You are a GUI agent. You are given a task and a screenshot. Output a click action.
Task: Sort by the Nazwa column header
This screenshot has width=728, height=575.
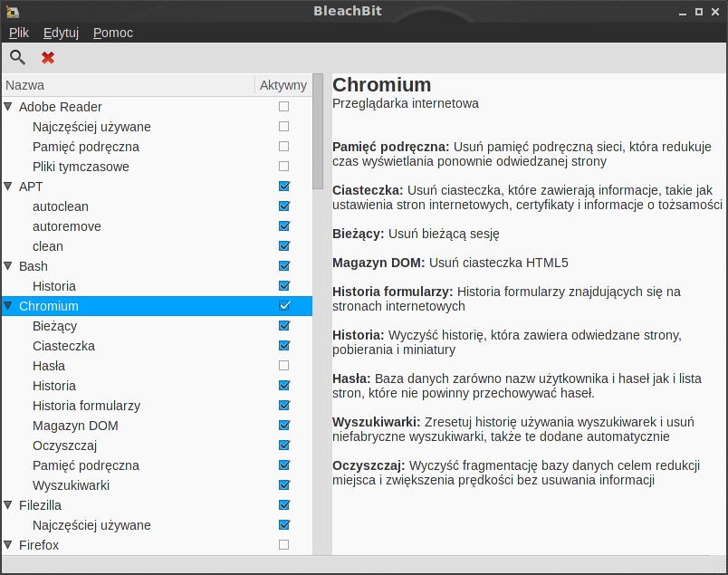pos(129,85)
